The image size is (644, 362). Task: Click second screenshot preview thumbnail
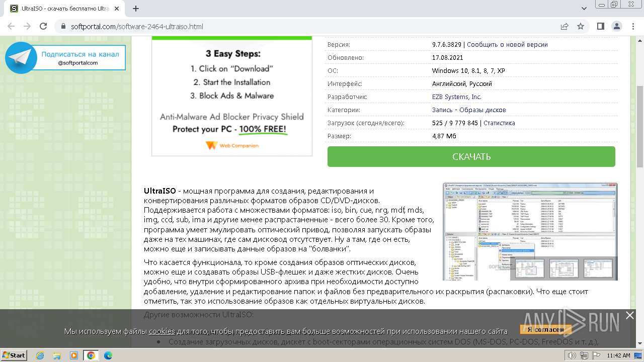coord(563,268)
